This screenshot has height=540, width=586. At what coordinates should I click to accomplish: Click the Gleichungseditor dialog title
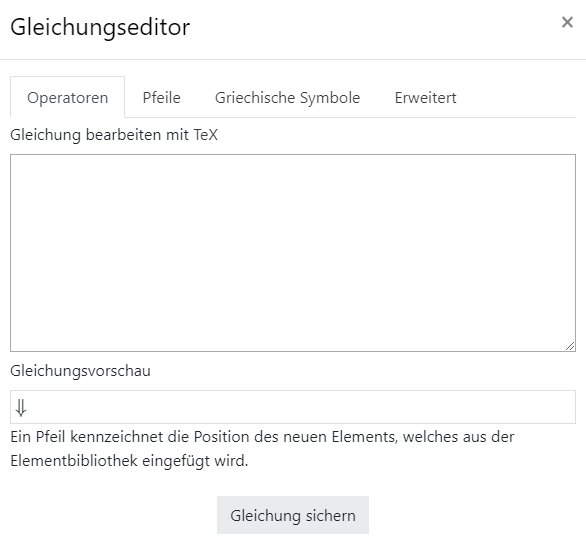tap(100, 27)
